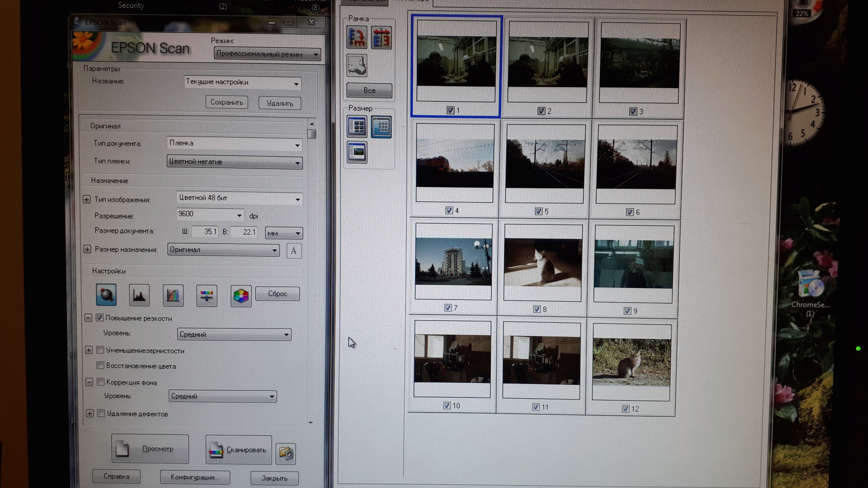Open the Image Adjustment sliders icon
Viewport: 868px width, 488px height.
tap(207, 296)
